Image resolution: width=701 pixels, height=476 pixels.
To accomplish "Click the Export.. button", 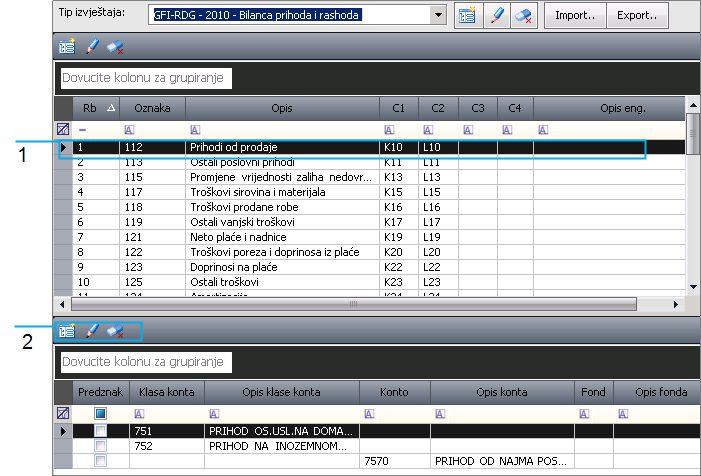I will click(x=637, y=15).
